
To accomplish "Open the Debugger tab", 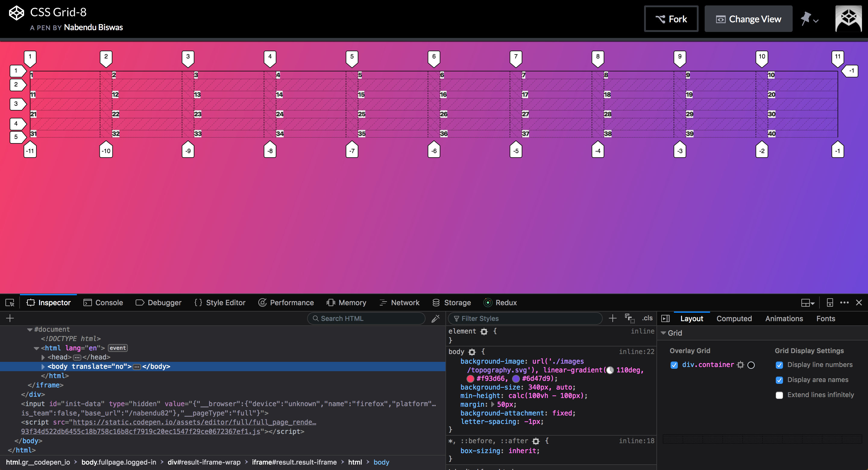I will click(158, 302).
